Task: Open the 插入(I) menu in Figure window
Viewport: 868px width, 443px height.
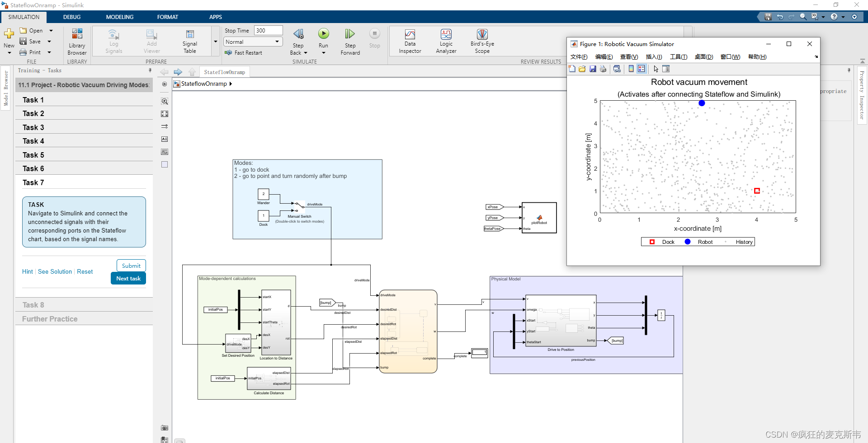Action: 654,57
